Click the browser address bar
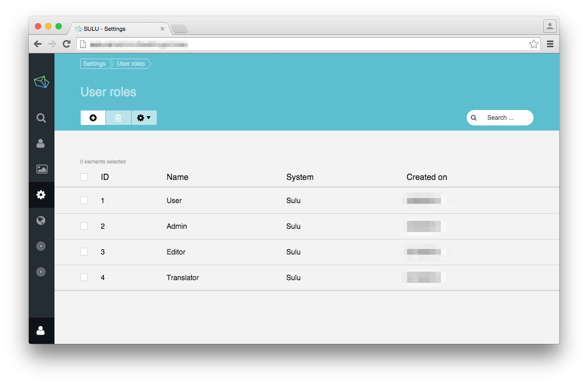 point(307,44)
